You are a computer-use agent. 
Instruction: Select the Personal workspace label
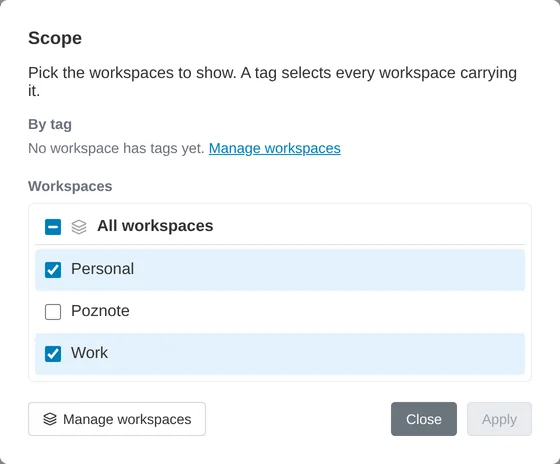coord(102,269)
